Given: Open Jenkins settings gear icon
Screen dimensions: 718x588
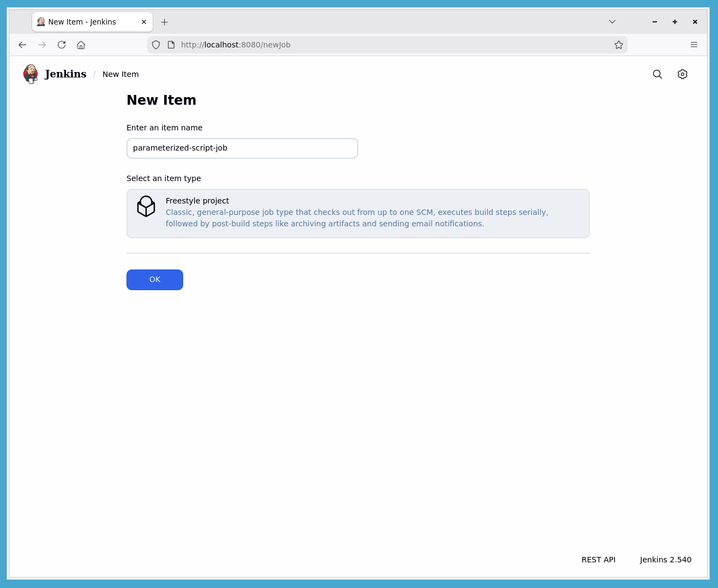Looking at the screenshot, I should 682,74.
